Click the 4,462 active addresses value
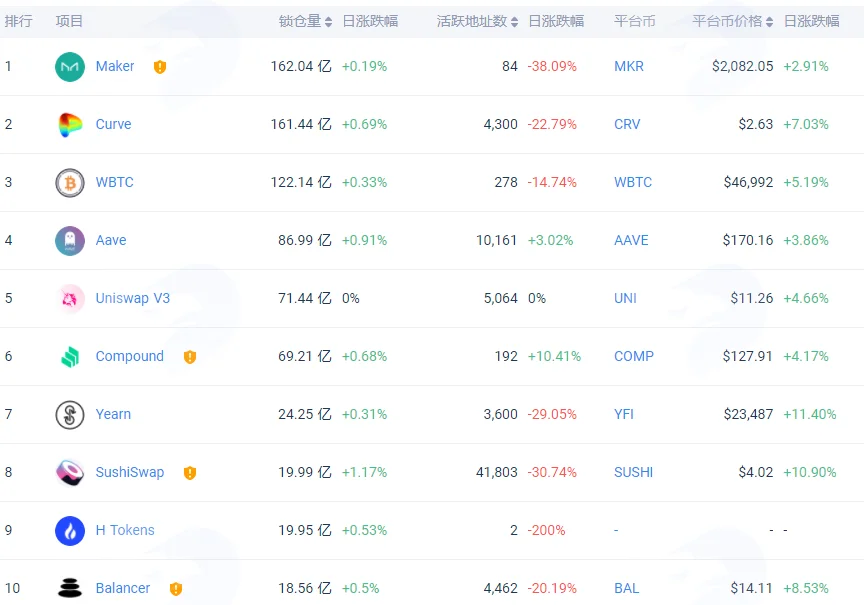Image resolution: width=864 pixels, height=605 pixels. (x=500, y=588)
